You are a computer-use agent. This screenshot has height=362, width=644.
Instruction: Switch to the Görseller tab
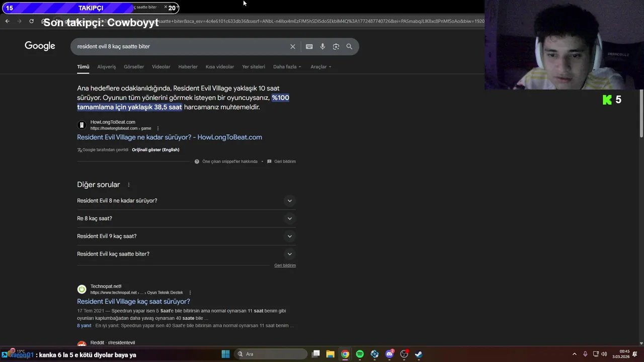pos(134,66)
